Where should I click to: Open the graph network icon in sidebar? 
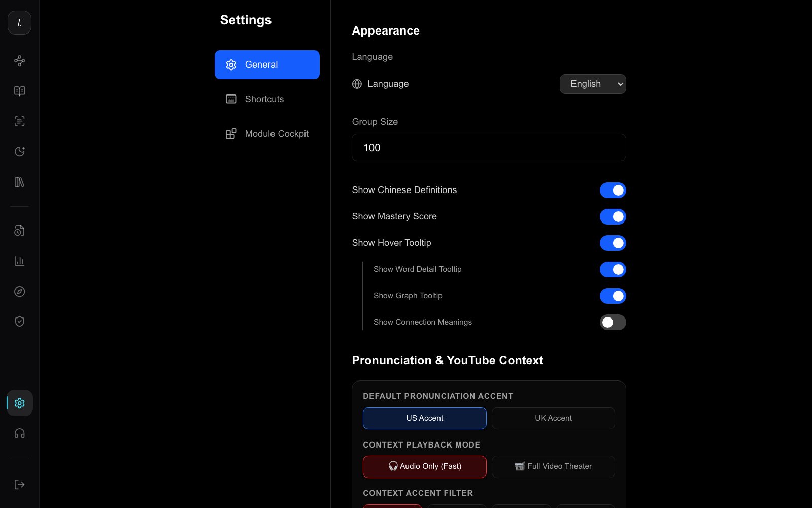[x=19, y=61]
